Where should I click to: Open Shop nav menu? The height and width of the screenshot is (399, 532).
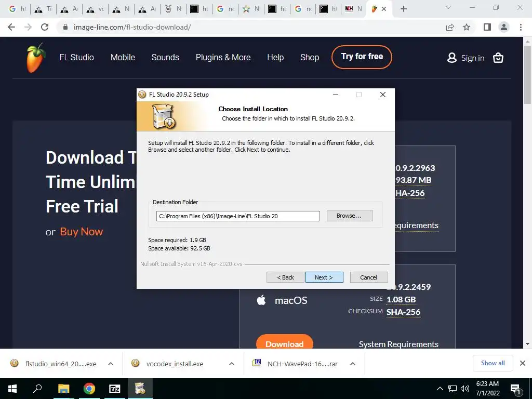coord(310,57)
